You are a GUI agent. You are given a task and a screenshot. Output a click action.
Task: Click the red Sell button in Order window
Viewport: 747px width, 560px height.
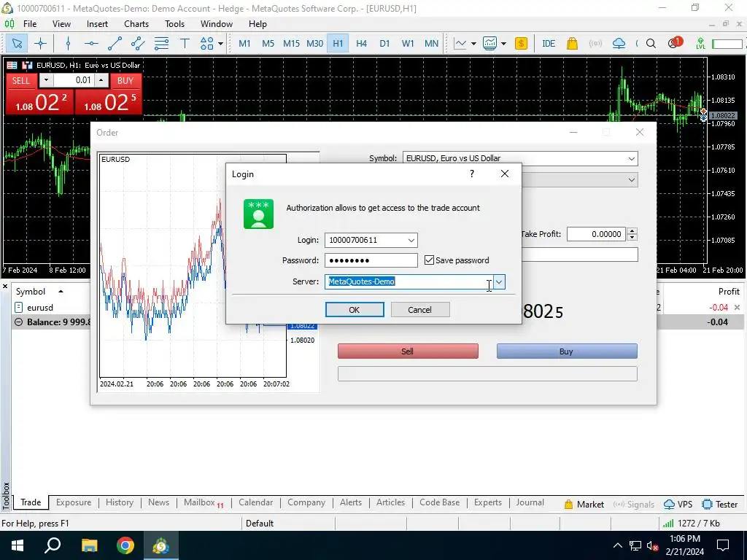[408, 351]
